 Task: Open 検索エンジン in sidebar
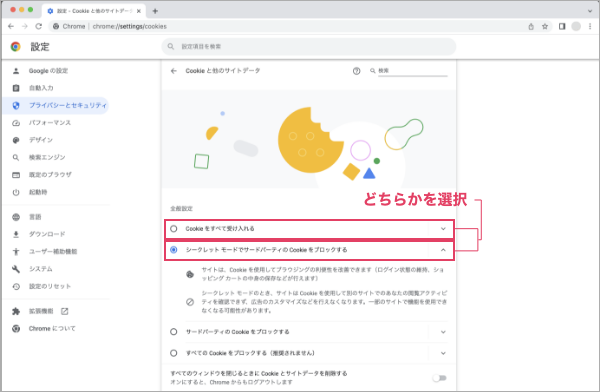[x=56, y=157]
